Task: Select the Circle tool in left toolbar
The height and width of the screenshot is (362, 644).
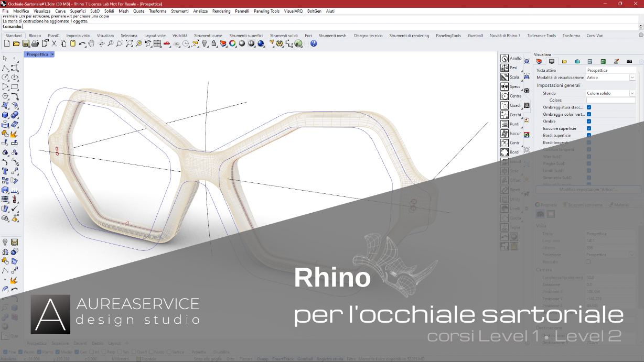Action: pos(5,77)
